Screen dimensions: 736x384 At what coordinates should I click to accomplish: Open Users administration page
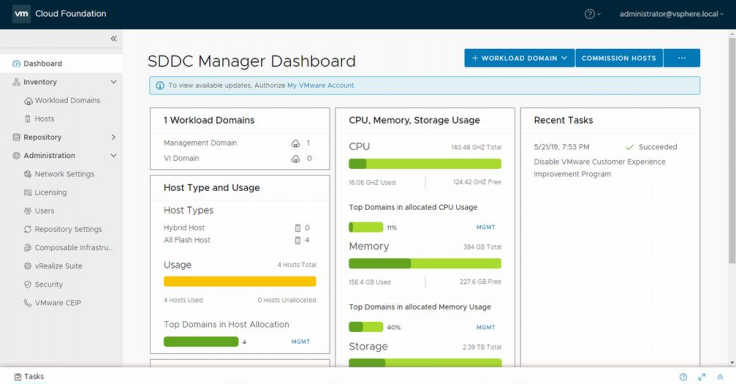45,211
